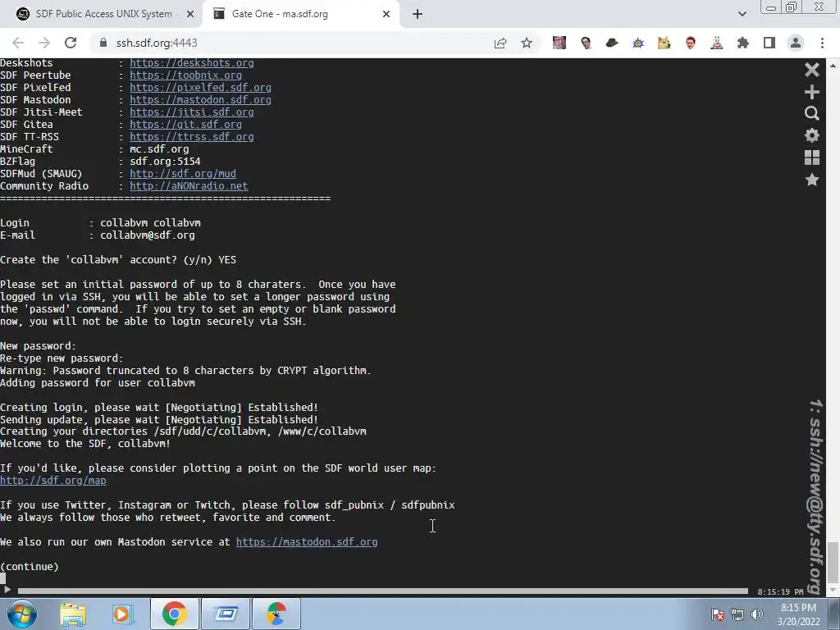
Task: Click the text 'mc.sdf.org'
Action: [159, 149]
